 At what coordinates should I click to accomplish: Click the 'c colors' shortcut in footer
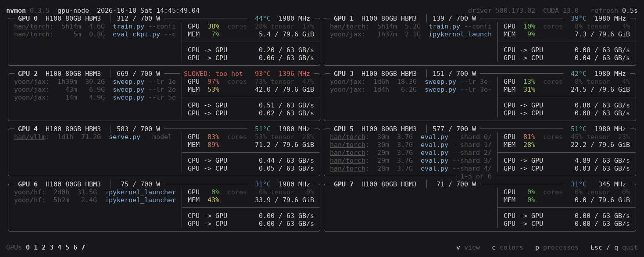[508, 247]
